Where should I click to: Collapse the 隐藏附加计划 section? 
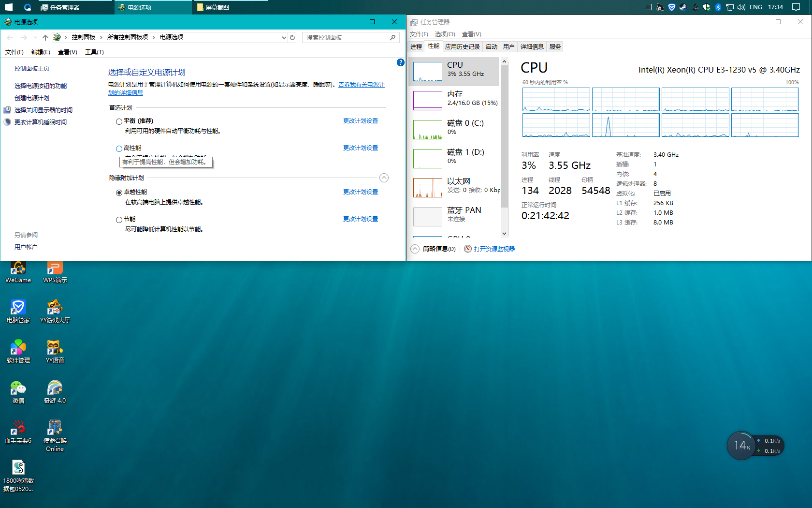pos(384,178)
